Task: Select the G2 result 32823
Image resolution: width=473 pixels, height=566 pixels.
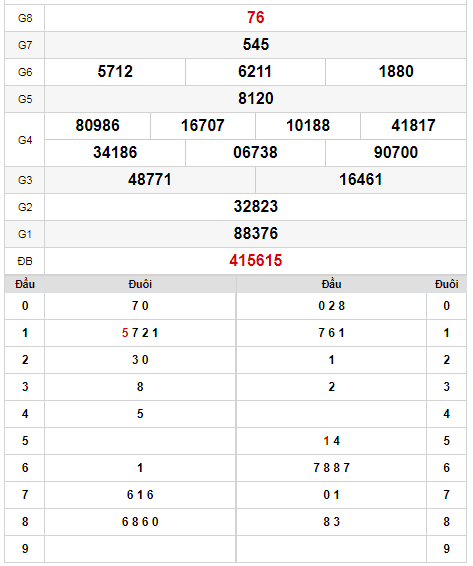Action: pos(256,206)
